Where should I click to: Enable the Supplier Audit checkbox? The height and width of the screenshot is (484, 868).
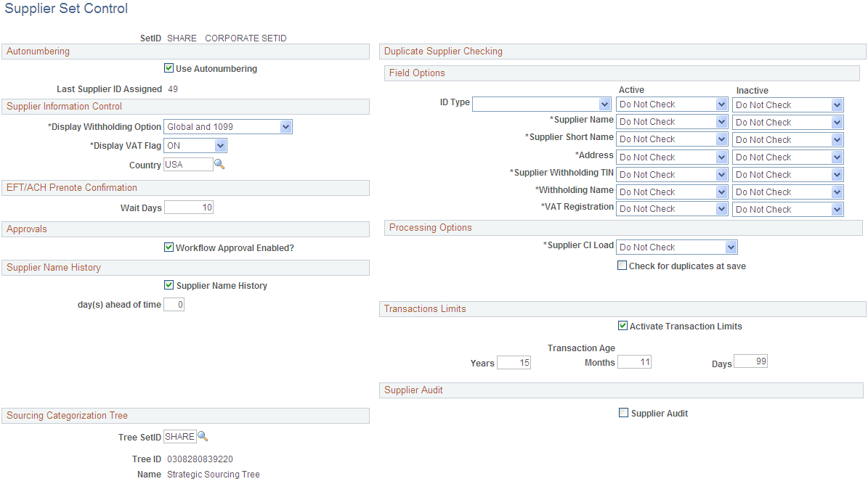623,412
